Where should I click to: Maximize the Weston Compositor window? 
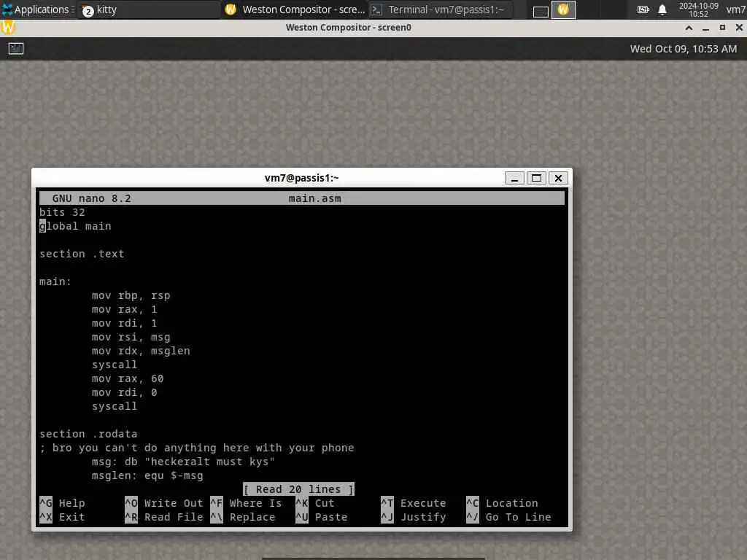pyautogui.click(x=722, y=28)
